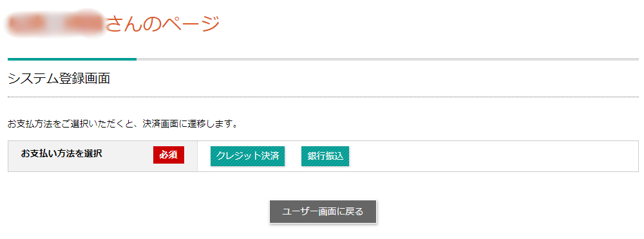Click the blurred user name in header
The width and height of the screenshot is (644, 239).
coord(55,23)
